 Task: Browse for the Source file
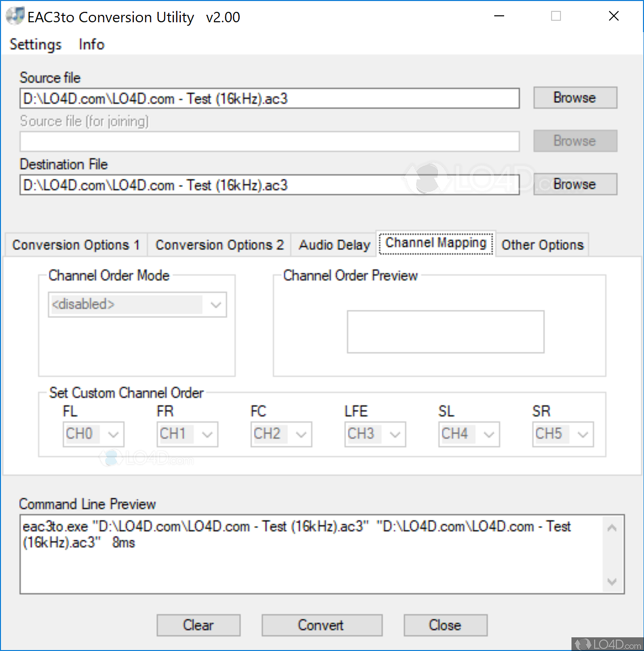pos(575,98)
